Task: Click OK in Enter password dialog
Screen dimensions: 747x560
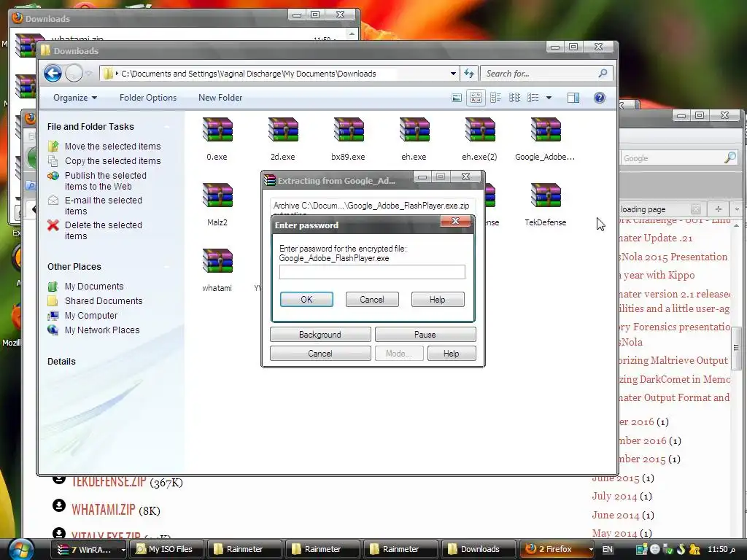Action: (306, 300)
